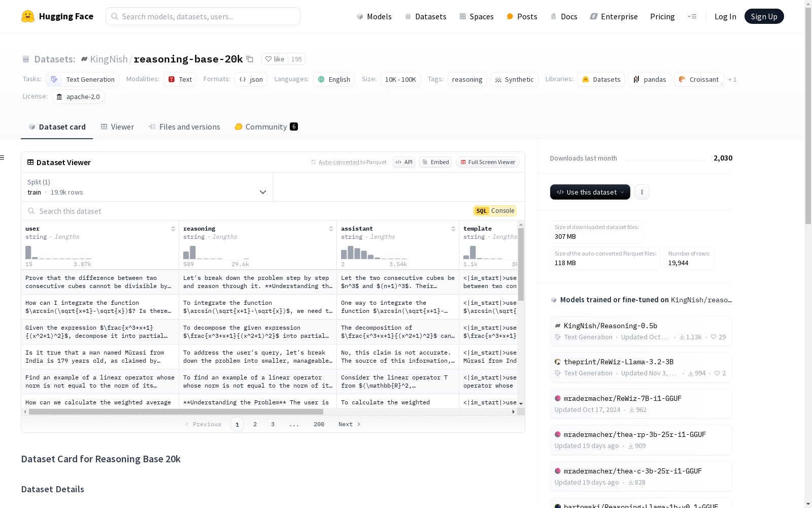Open the Use this dataset dropdown
812x508 pixels.
pos(590,192)
